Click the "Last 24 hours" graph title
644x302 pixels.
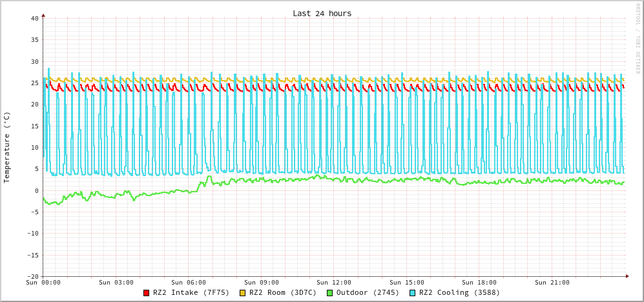322,14
